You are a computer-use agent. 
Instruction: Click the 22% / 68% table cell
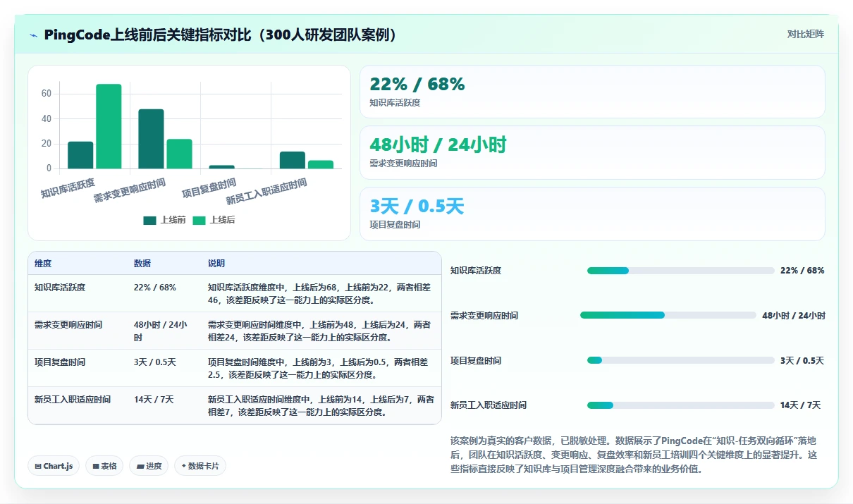pos(155,288)
